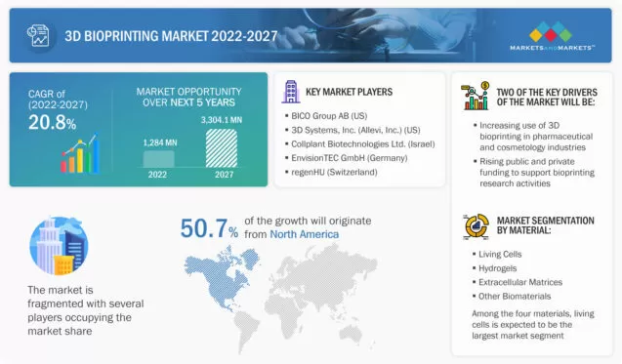Viewport: 622px width, 364px height.
Task: Click the '2022' axis label
Action: [157, 175]
